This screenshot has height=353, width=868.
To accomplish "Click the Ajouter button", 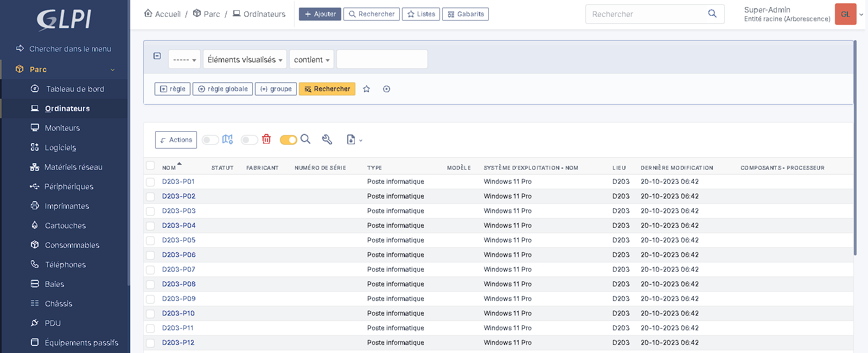I will pos(320,14).
